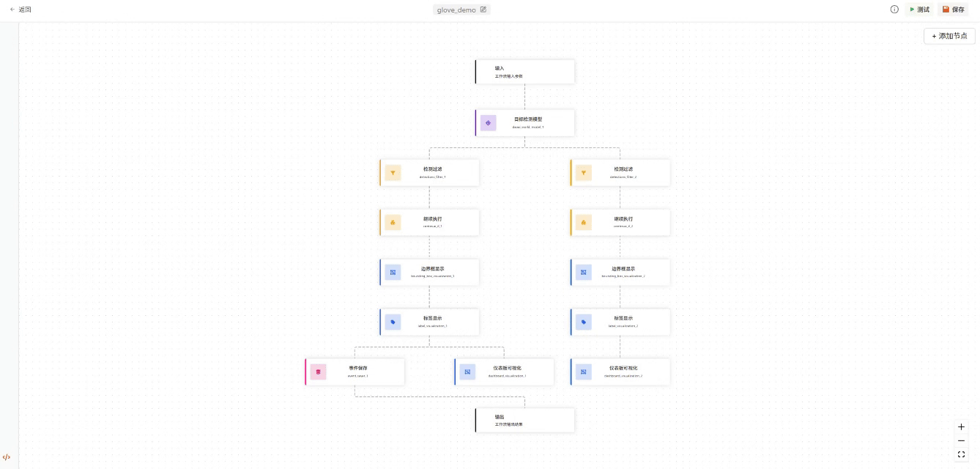Select the 输入 input node
This screenshot has height=469, width=980.
525,72
